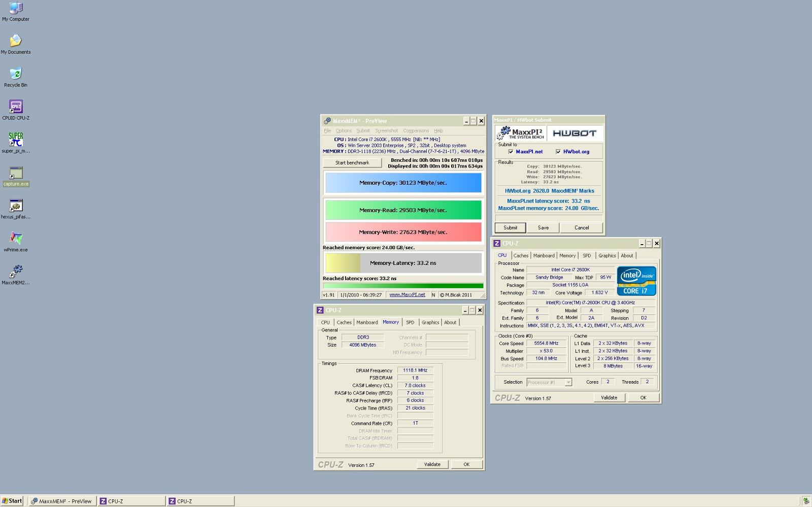
Task: Click Memory-Copy 30123 MByte/sec bar
Action: click(x=403, y=183)
